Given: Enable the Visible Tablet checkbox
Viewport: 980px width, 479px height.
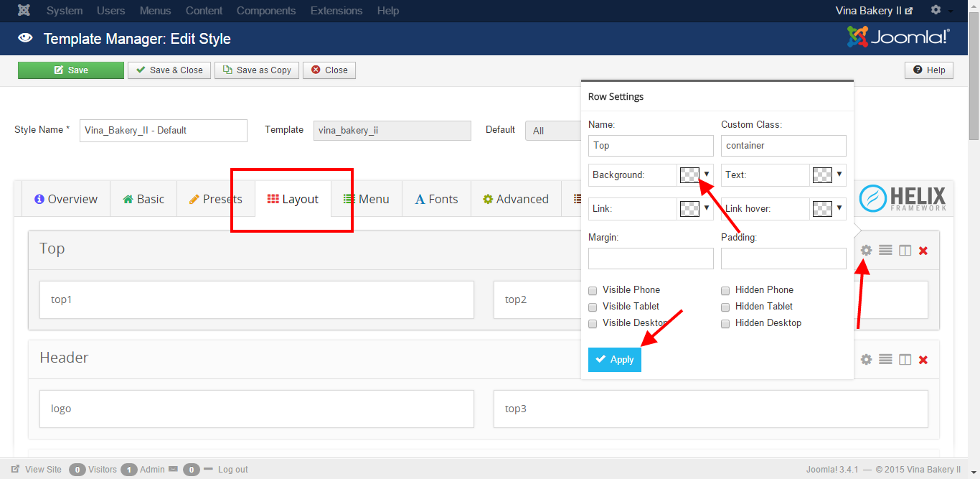Looking at the screenshot, I should [592, 307].
